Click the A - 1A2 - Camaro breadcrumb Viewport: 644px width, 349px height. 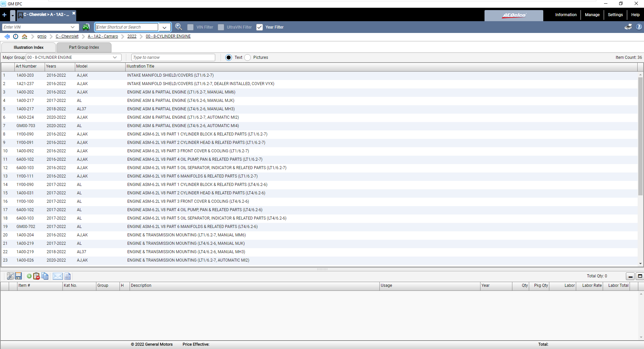(x=103, y=36)
